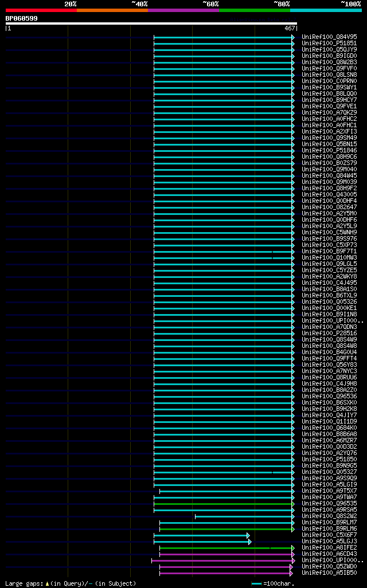Open hit UniRef100_B9RLM7
This screenshot has width=367, height=588.
pyautogui.click(x=330, y=522)
